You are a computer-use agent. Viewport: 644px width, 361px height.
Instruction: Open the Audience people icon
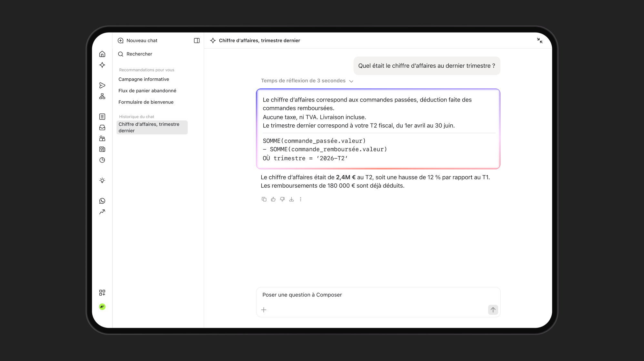click(102, 139)
